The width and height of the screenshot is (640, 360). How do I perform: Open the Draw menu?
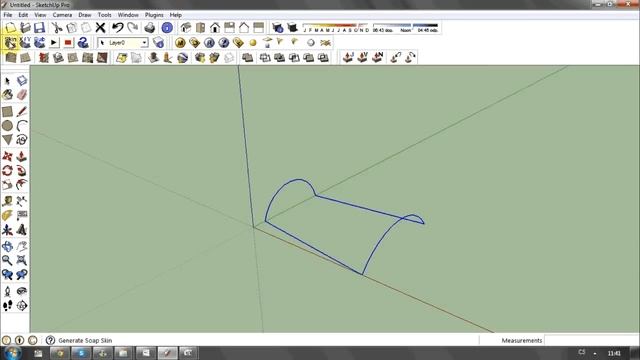[x=84, y=15]
